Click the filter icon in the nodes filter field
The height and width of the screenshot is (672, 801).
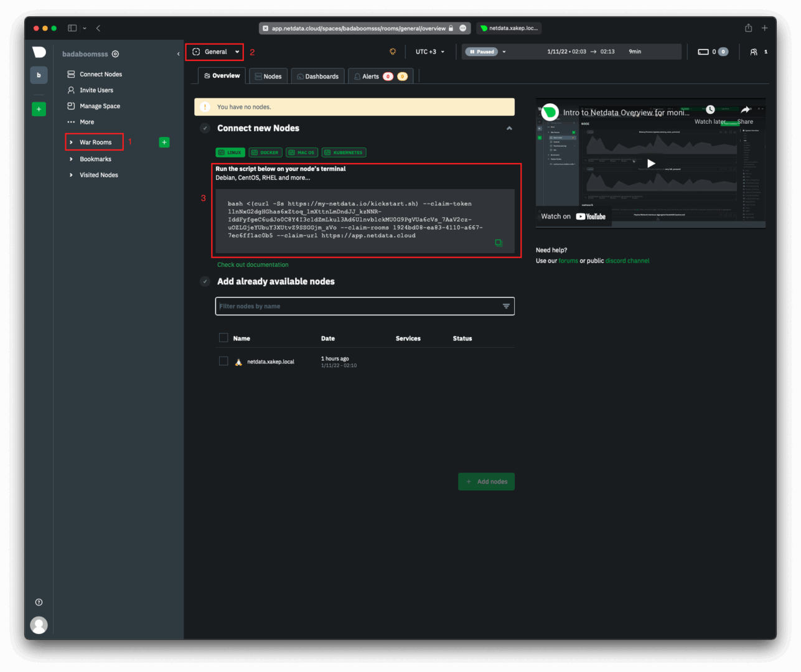tap(506, 306)
